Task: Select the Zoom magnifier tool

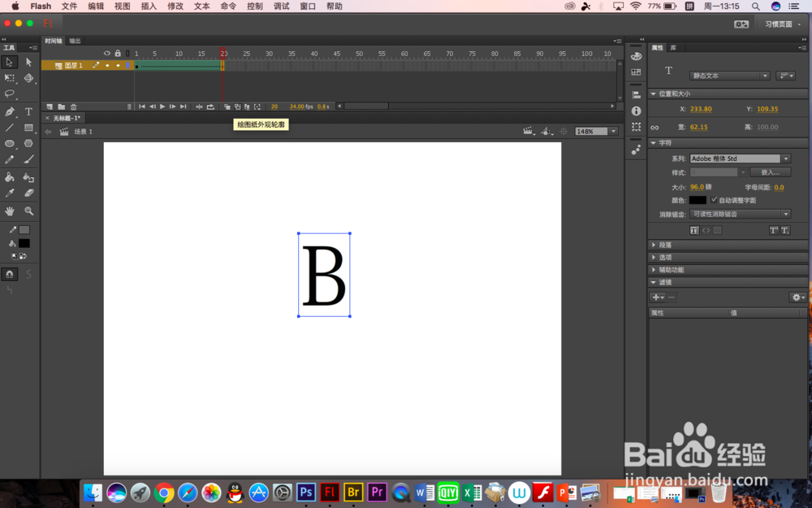Action: click(28, 211)
